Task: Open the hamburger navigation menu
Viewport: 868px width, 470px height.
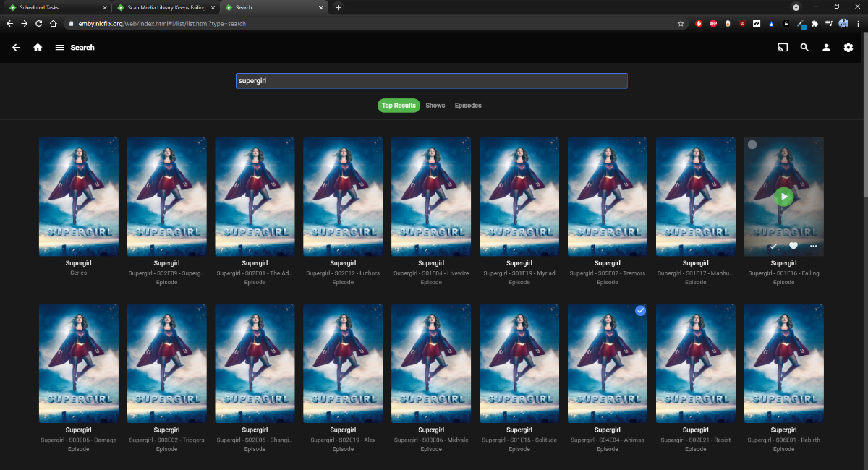Action: click(59, 48)
